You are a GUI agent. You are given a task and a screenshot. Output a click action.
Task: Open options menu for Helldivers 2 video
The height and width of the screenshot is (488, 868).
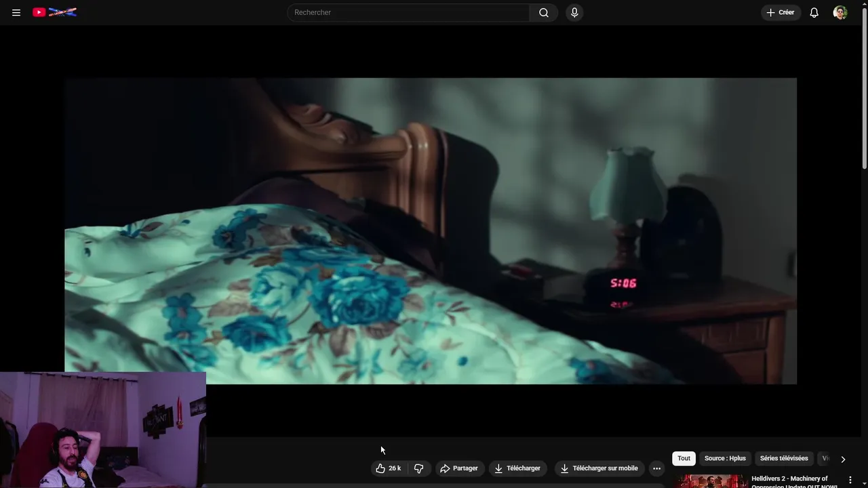click(850, 480)
